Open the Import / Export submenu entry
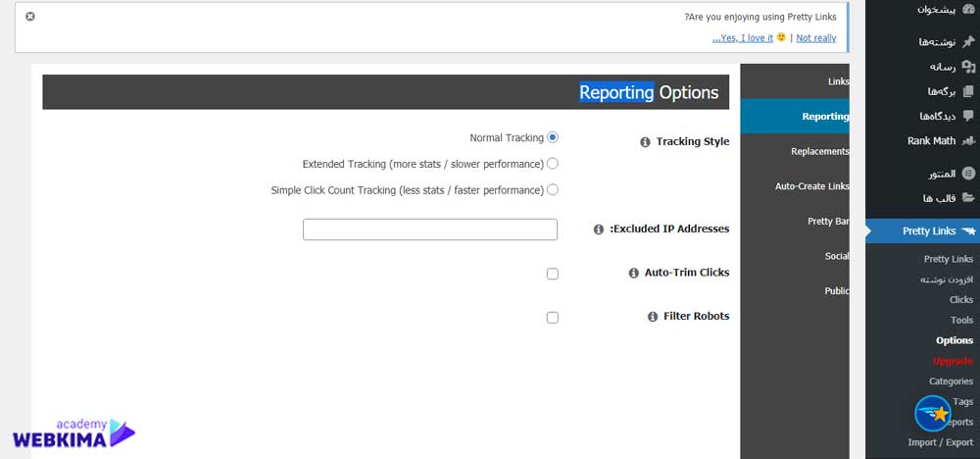The width and height of the screenshot is (980, 459). click(941, 442)
